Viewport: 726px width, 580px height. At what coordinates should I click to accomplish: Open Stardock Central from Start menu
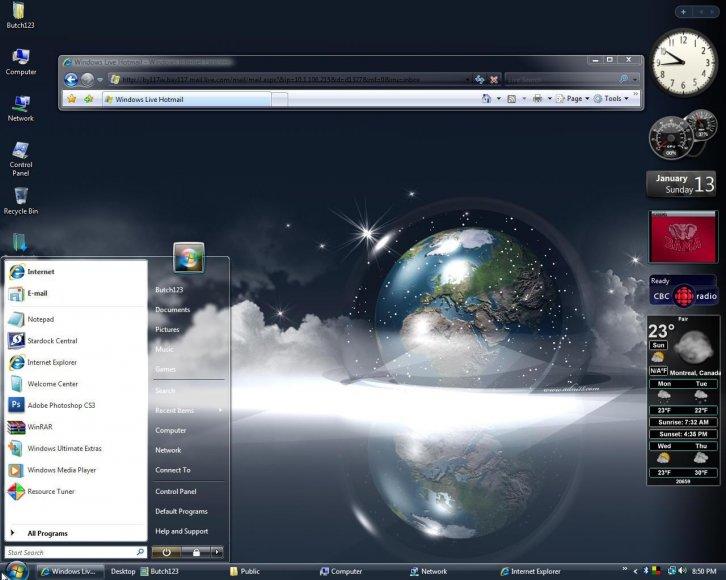(76, 341)
